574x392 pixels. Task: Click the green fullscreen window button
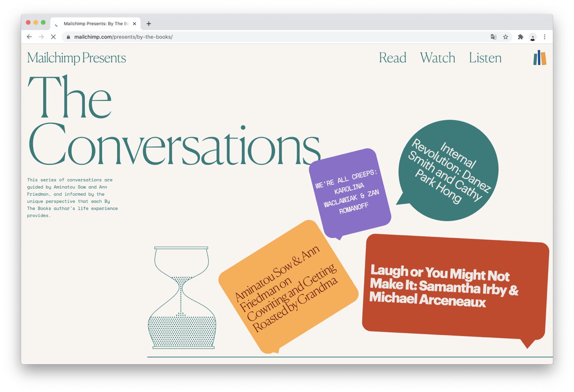[x=43, y=22]
